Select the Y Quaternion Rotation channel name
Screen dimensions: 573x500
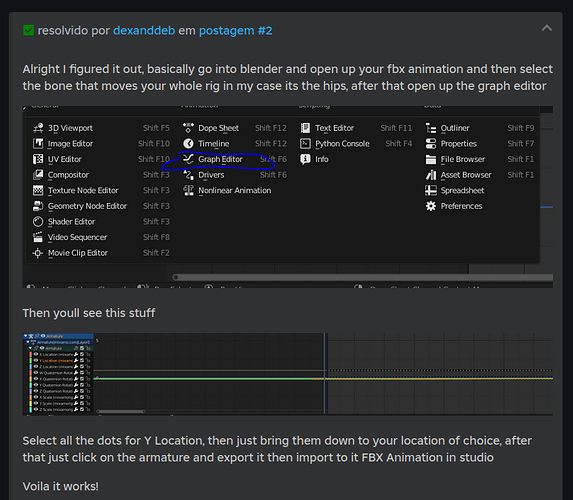(x=56, y=385)
